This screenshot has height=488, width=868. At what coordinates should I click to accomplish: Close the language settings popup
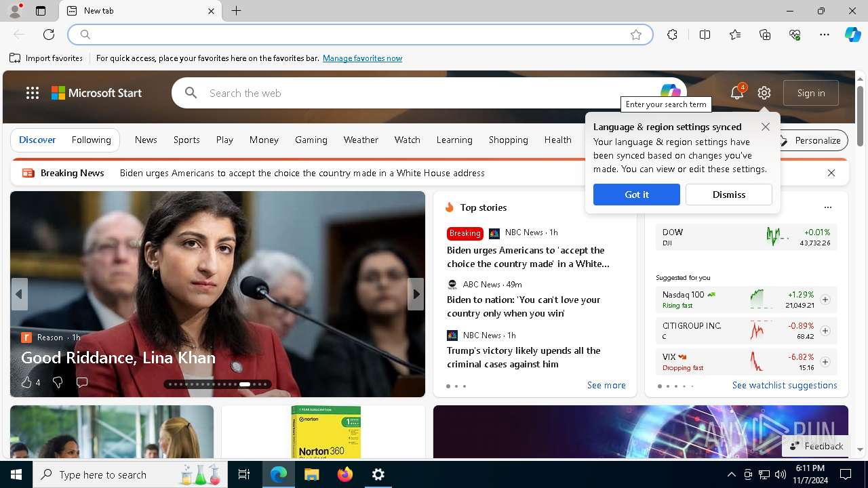[x=766, y=127]
